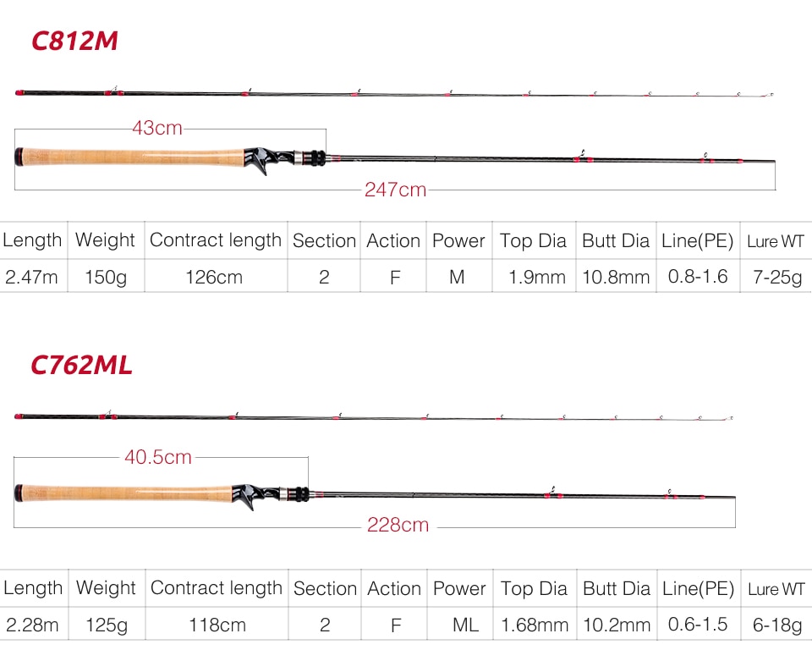Screen dimensions: 812x650
Task: Click the 1.68mm top diameter cell
Action: point(535,625)
